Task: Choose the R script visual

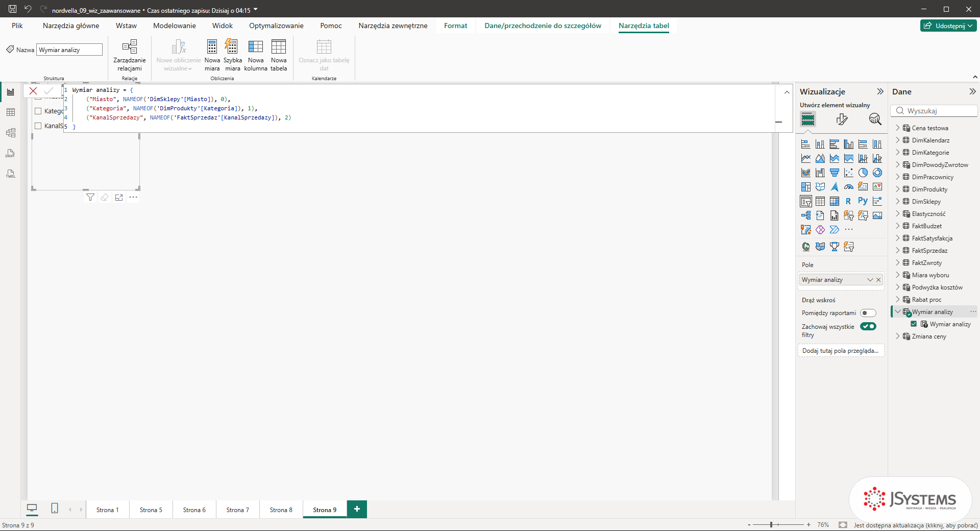Action: click(848, 201)
